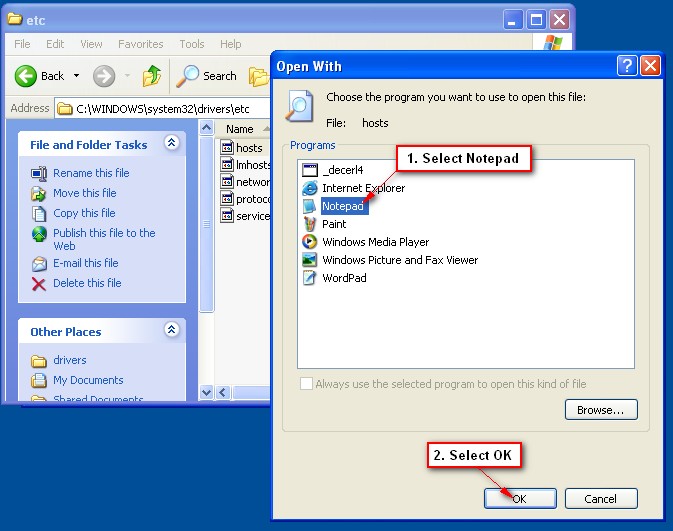Click the Paint program icon

[x=309, y=224]
